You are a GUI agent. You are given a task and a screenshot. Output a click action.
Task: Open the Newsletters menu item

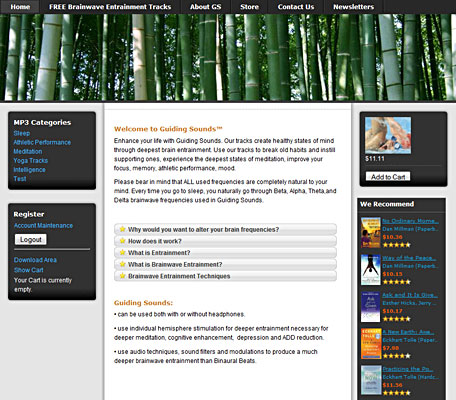coord(353,7)
